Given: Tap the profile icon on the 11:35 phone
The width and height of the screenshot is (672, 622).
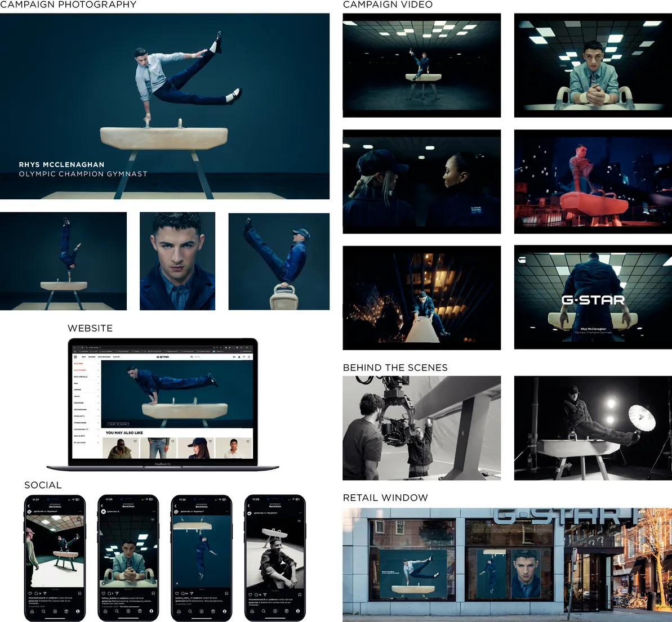Looking at the screenshot, I should pos(152,611).
